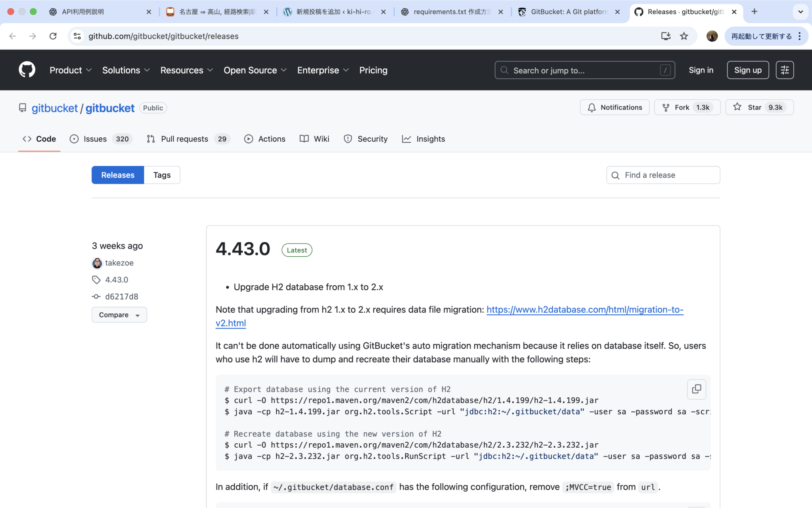The image size is (812, 508).
Task: Switch to the Tags view
Action: [161, 175]
